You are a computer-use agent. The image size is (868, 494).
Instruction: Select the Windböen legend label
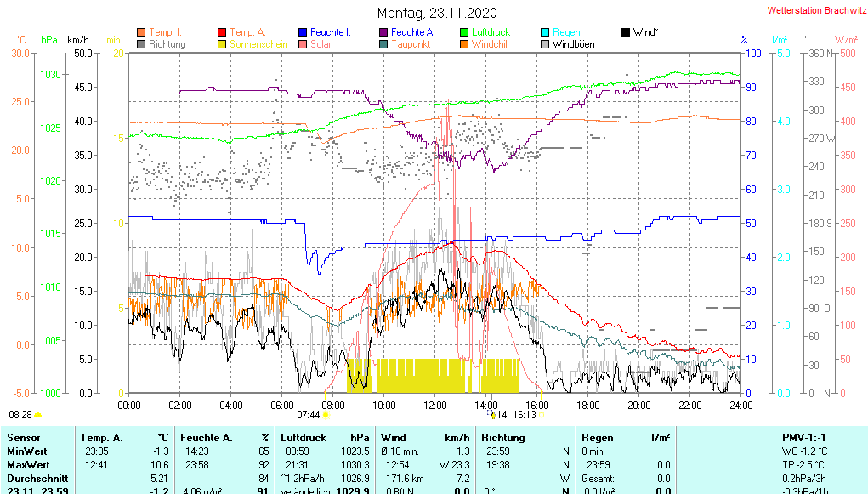point(573,44)
